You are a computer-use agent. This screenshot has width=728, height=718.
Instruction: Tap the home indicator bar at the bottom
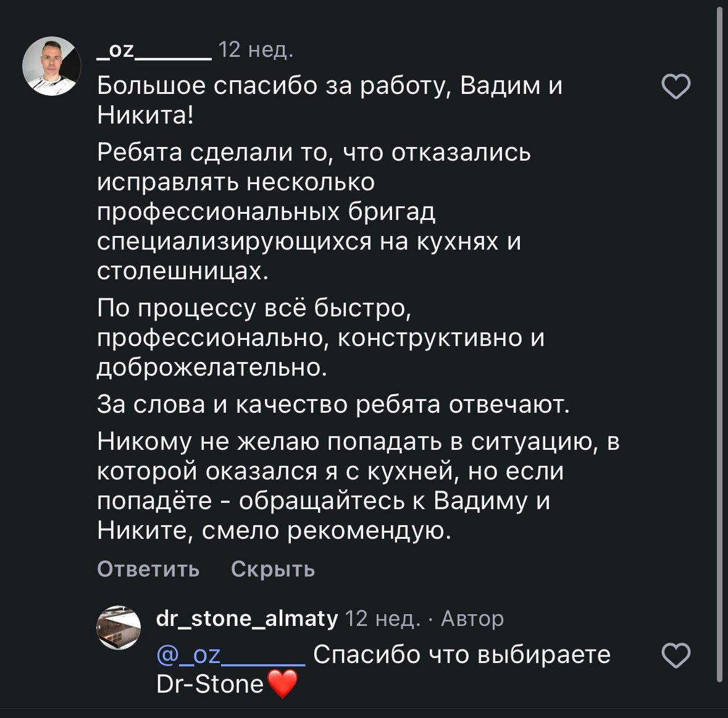[364, 714]
